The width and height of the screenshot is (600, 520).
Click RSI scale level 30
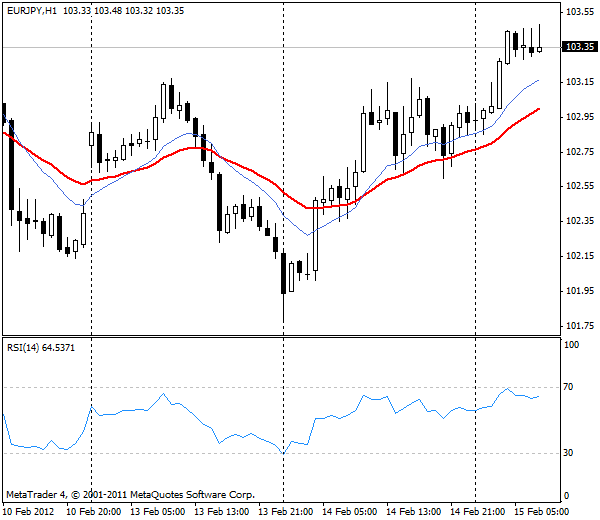[x=568, y=453]
